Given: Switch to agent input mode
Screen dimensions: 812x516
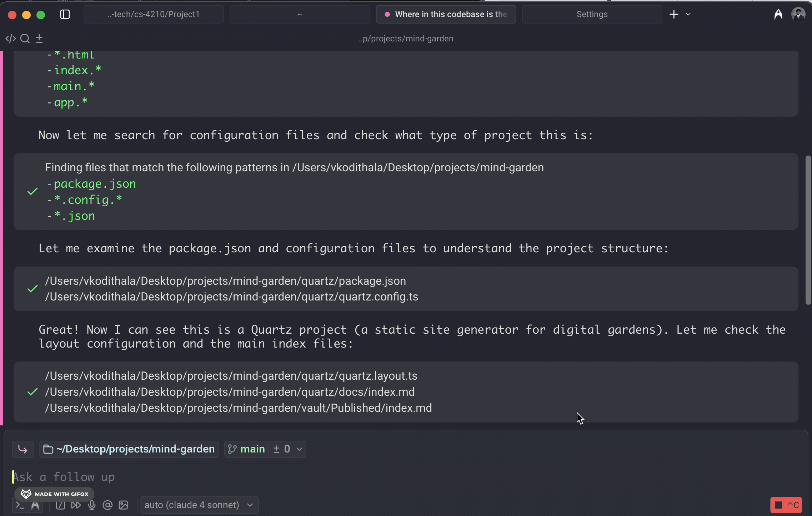Looking at the screenshot, I should click(35, 505).
